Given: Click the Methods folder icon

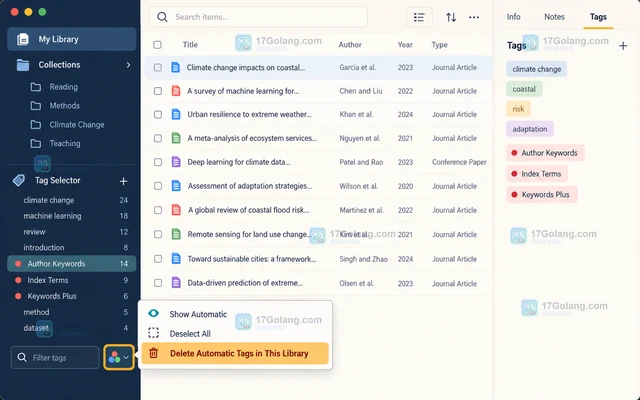Looking at the screenshot, I should coord(36,106).
